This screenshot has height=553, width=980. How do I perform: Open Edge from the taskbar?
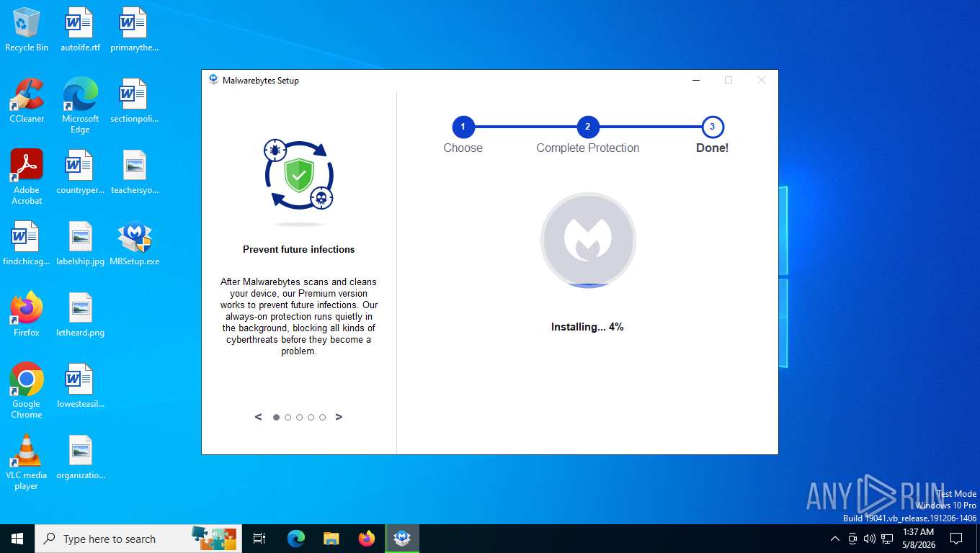point(296,539)
